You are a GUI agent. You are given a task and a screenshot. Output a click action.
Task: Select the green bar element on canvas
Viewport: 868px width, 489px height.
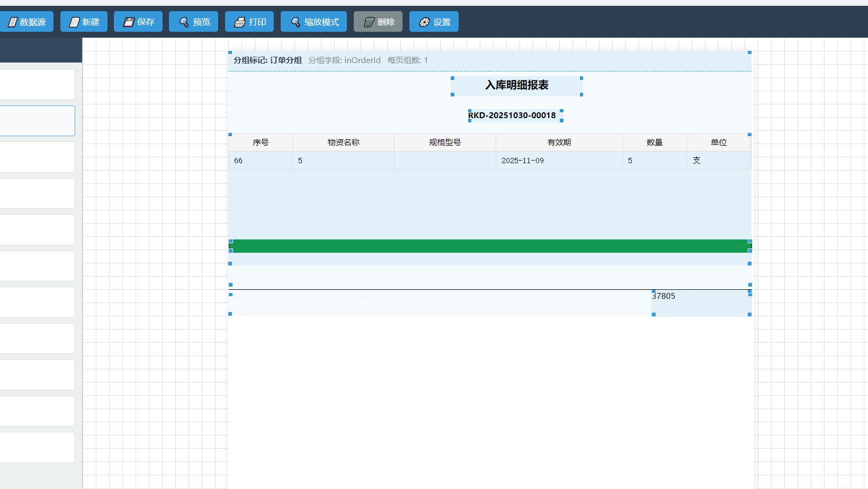(x=490, y=246)
